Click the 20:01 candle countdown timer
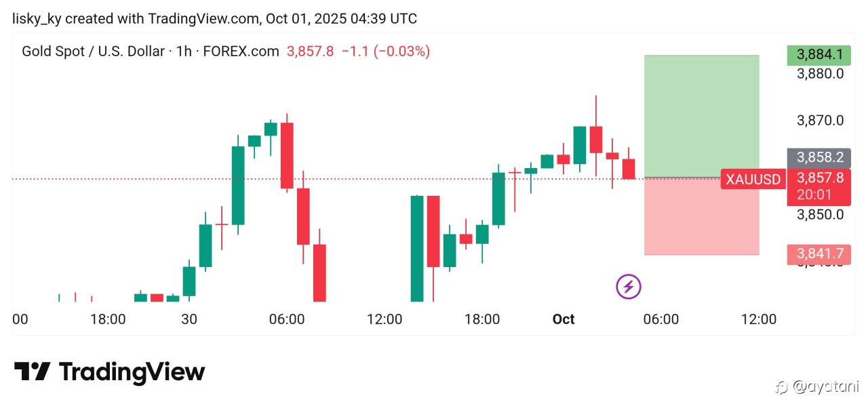Image resolution: width=868 pixels, height=408 pixels. click(814, 195)
